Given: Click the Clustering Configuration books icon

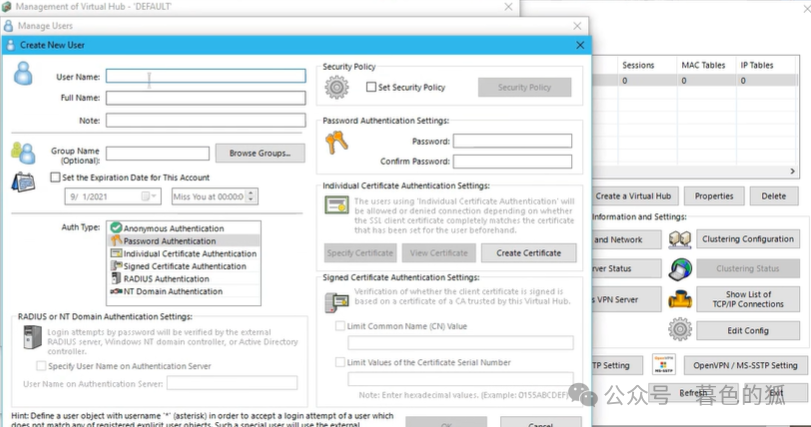Looking at the screenshot, I should [681, 240].
